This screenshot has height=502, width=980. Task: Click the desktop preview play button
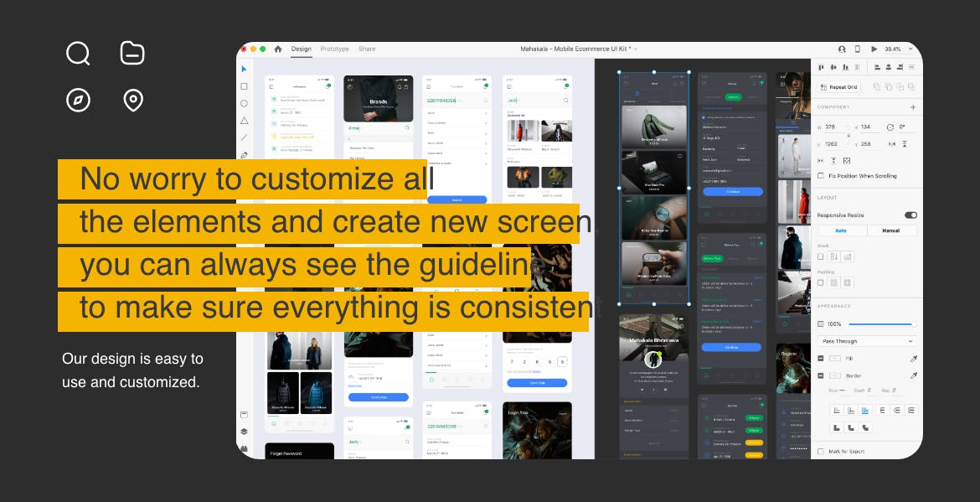tap(874, 49)
